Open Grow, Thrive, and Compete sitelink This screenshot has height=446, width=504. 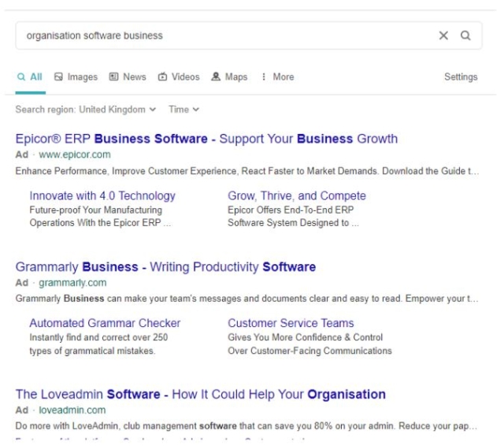coord(297,195)
